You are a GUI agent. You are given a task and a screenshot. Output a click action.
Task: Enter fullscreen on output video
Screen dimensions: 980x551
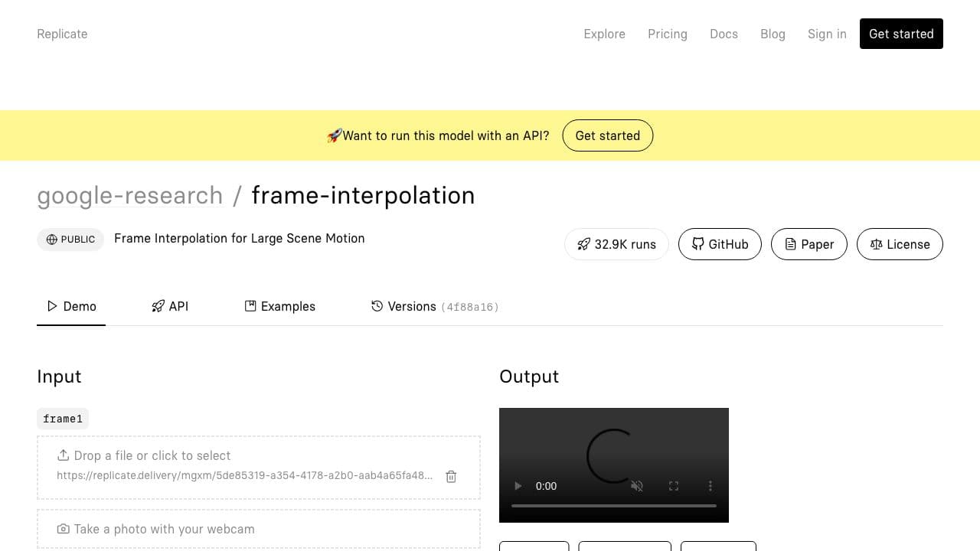[674, 486]
